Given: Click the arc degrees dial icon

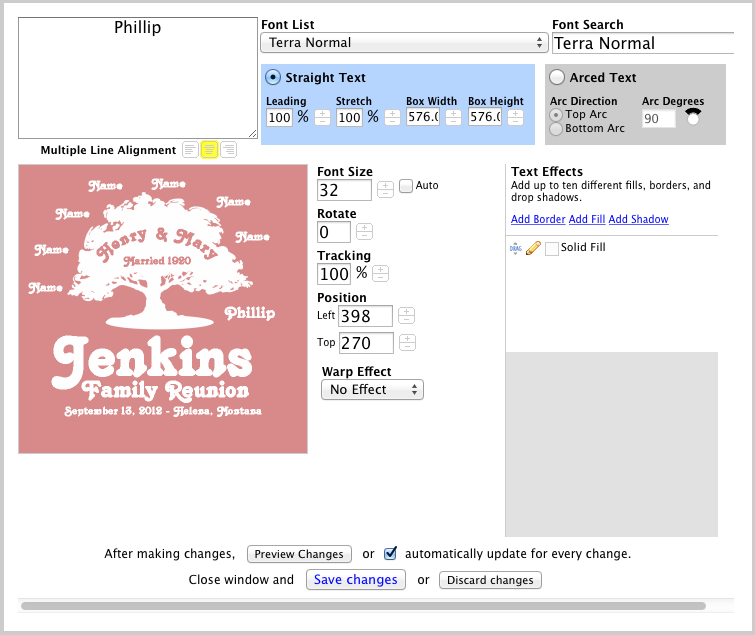Looking at the screenshot, I should [692, 116].
